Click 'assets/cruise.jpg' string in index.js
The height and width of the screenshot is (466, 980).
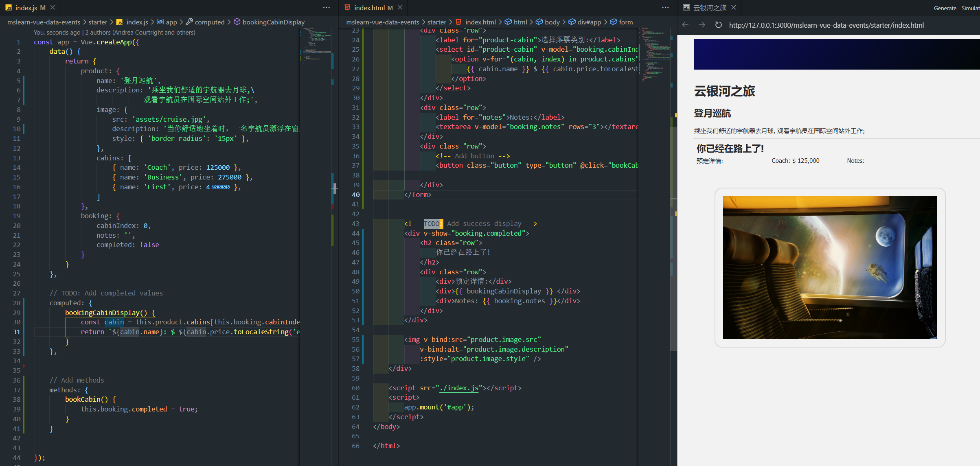(x=169, y=119)
